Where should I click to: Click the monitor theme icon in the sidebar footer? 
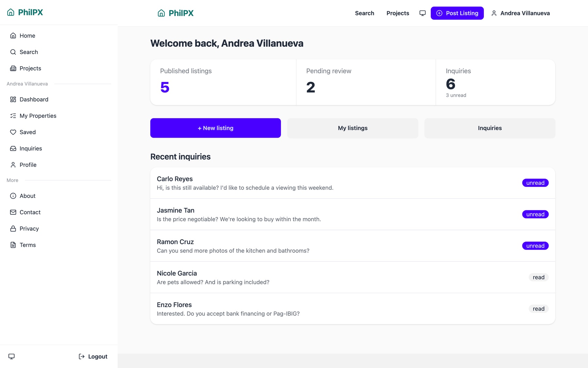click(x=11, y=357)
